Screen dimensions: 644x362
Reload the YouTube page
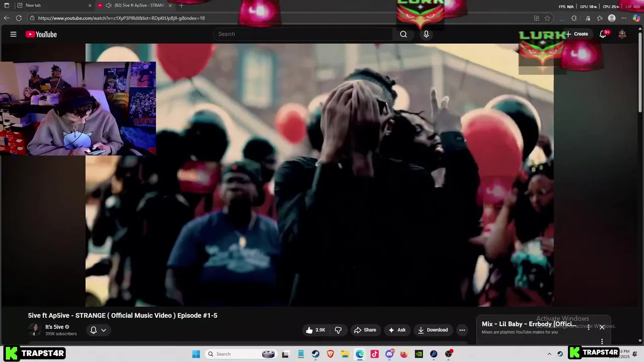pyautogui.click(x=19, y=18)
